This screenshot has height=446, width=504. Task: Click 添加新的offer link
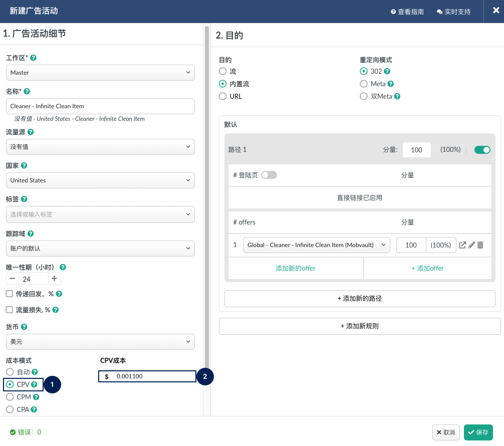(296, 269)
